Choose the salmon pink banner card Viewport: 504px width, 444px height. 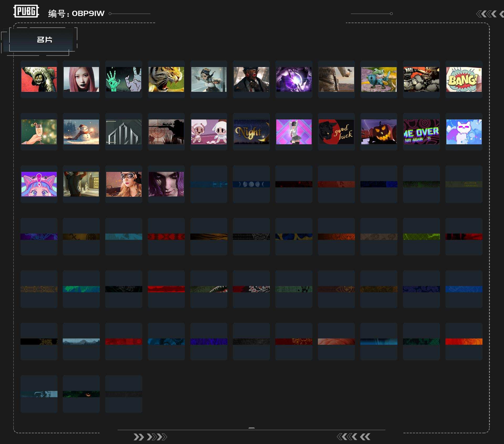pyautogui.click(x=336, y=341)
